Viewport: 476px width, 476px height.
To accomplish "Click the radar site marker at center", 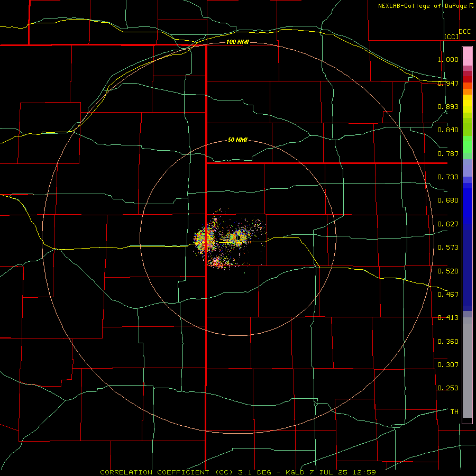I will point(239,237).
